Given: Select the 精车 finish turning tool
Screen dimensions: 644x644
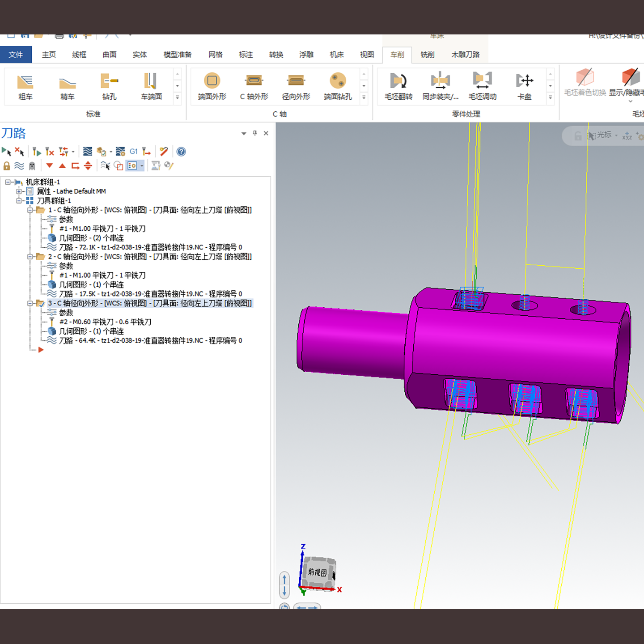Looking at the screenshot, I should pyautogui.click(x=68, y=87).
